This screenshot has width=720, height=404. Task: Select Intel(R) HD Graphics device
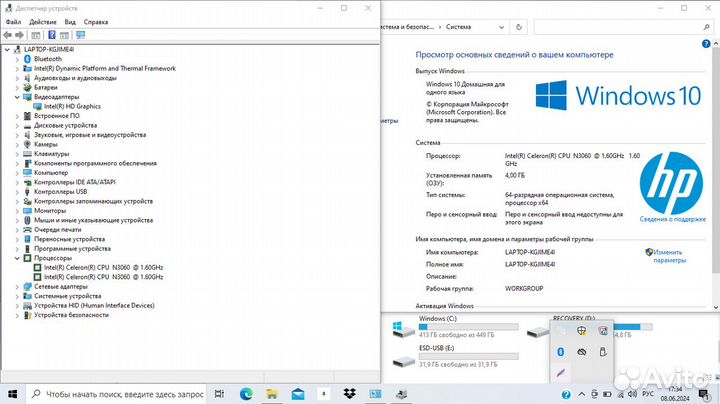72,107
